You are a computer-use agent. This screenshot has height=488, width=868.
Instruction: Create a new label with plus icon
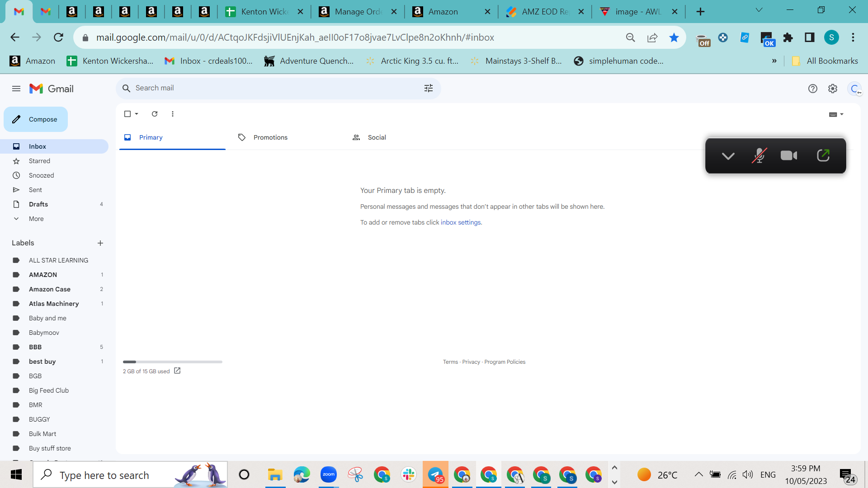tap(100, 243)
